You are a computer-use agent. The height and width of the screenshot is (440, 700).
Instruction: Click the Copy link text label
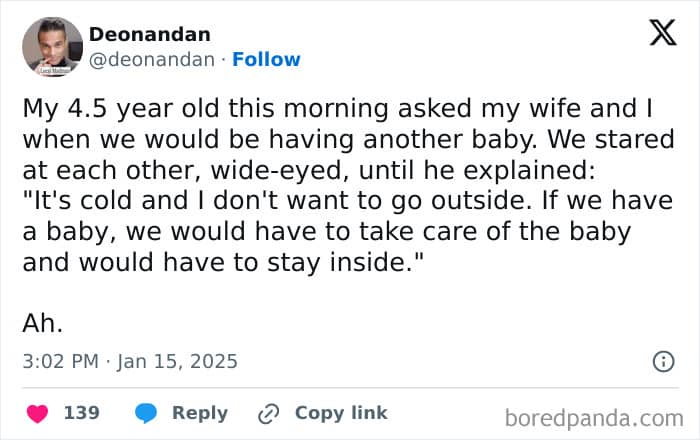(x=341, y=413)
